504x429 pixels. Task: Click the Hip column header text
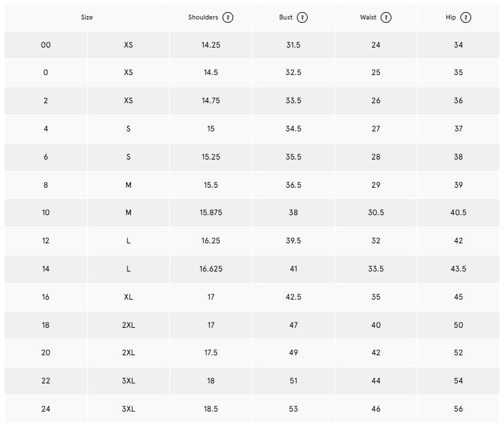coord(450,17)
